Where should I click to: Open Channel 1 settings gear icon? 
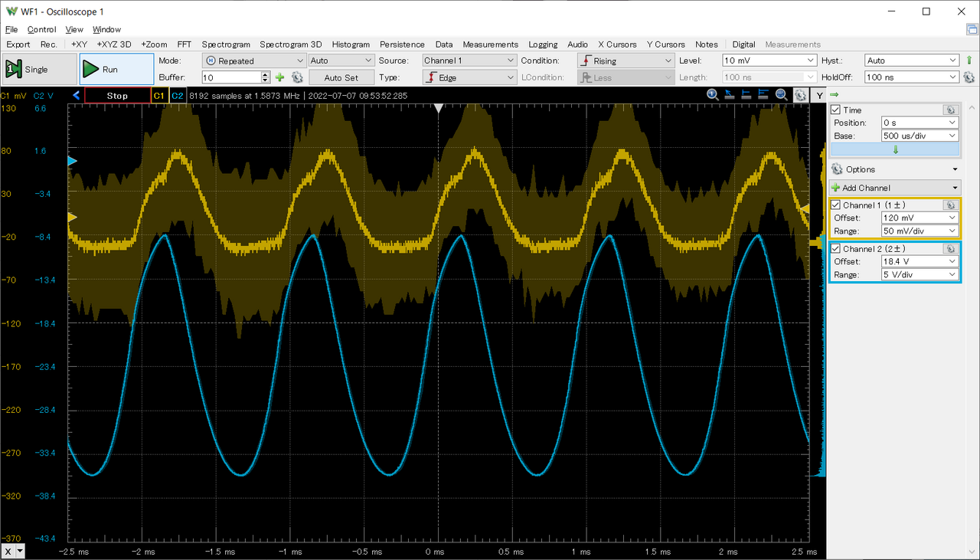tap(950, 205)
